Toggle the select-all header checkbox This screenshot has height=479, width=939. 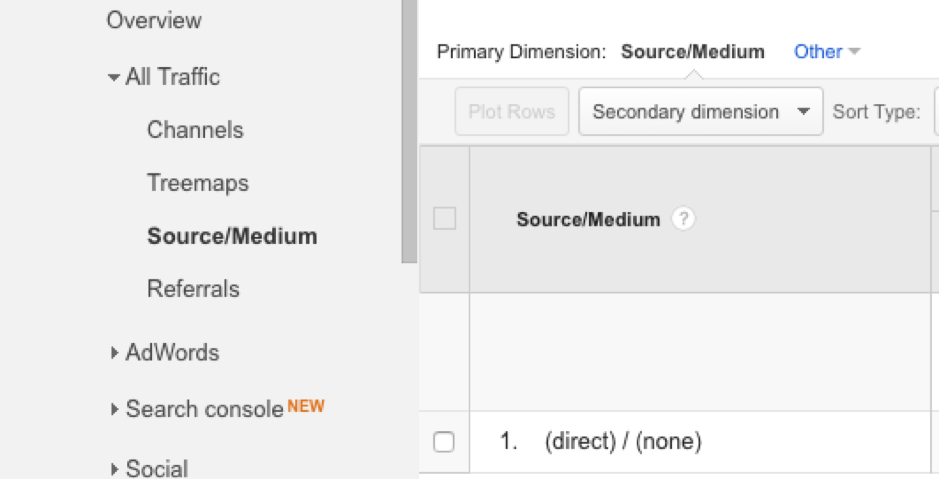click(444, 219)
